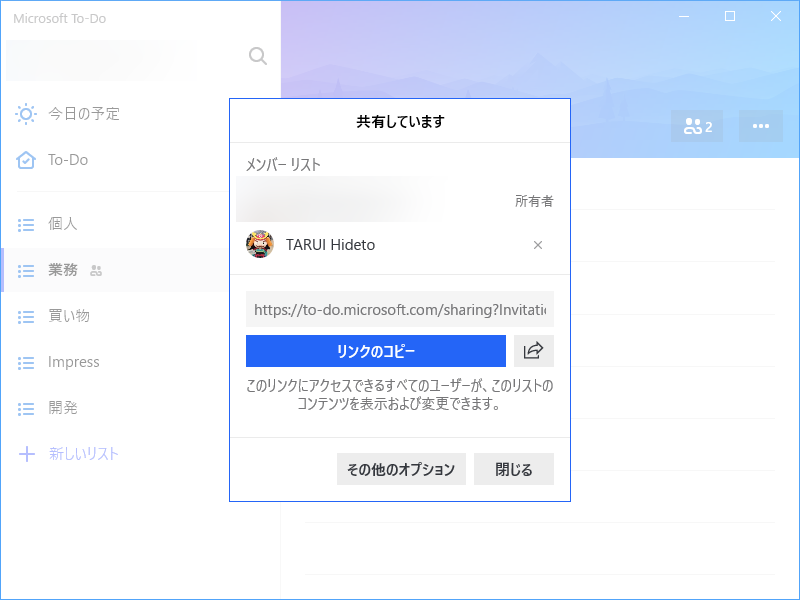Screen dimensions: 800x600
Task: Select the 今日の予定 sun icon
Action: coord(27,114)
